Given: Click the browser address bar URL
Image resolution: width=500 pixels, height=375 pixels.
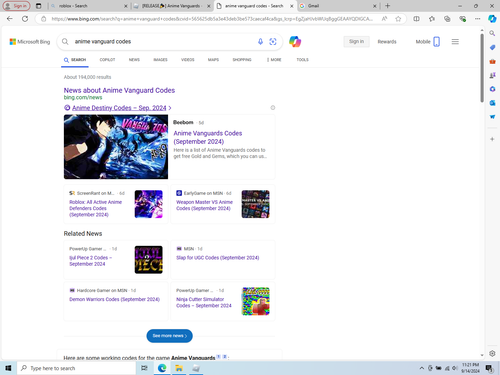Looking at the screenshot, I should coord(212,19).
